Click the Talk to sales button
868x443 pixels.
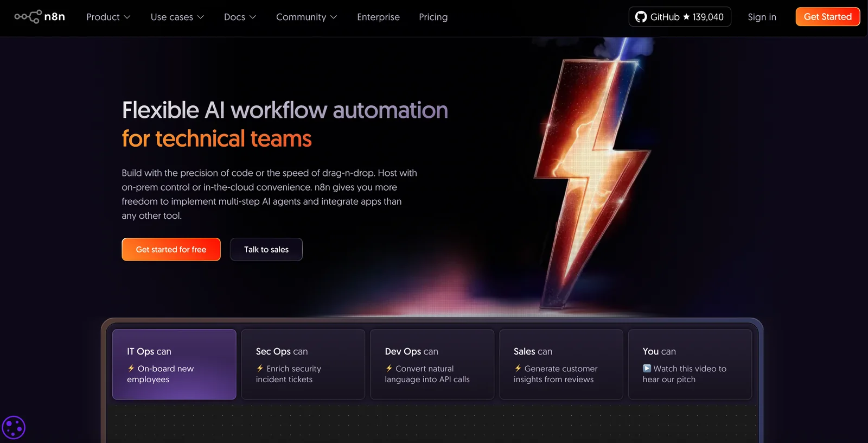266,249
